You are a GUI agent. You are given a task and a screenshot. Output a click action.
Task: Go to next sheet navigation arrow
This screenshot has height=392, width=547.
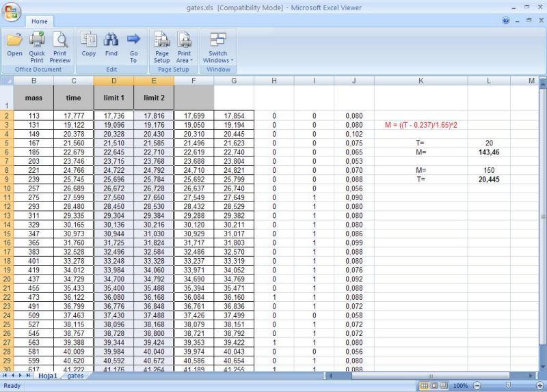coord(21,376)
